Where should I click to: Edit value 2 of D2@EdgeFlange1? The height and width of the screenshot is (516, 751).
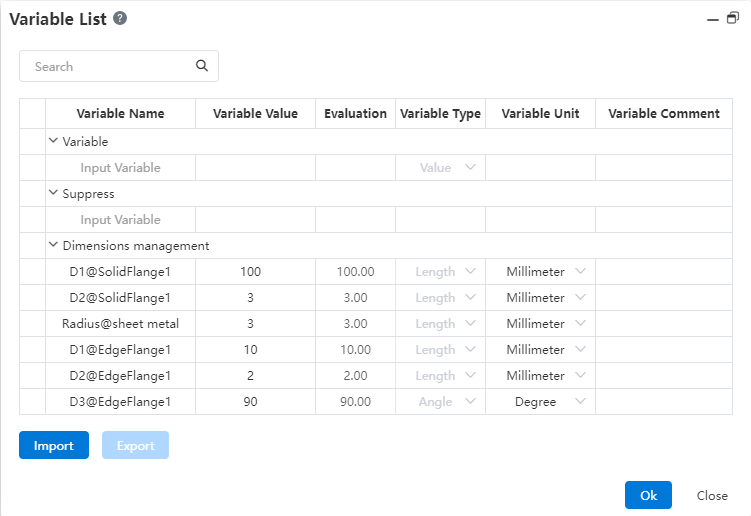(x=255, y=376)
